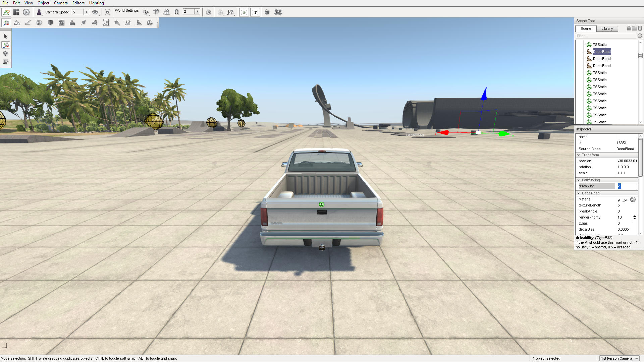Screen dimensions: 644x362
Task: Collapse the Pathfinding inspector group
Action: (x=579, y=180)
